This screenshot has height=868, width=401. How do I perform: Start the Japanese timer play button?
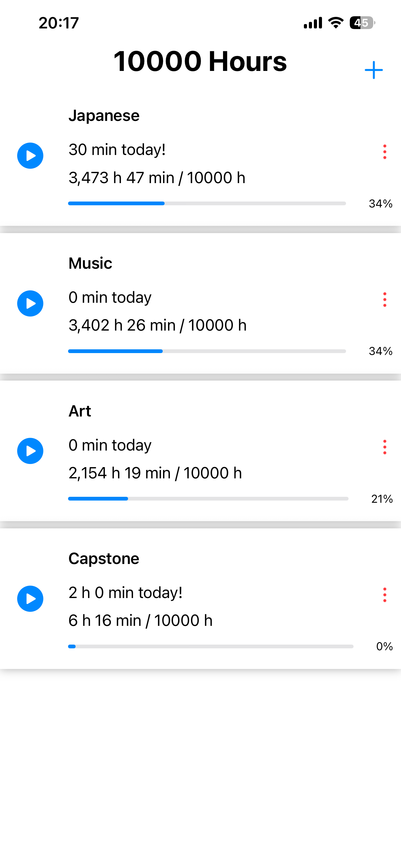(30, 156)
